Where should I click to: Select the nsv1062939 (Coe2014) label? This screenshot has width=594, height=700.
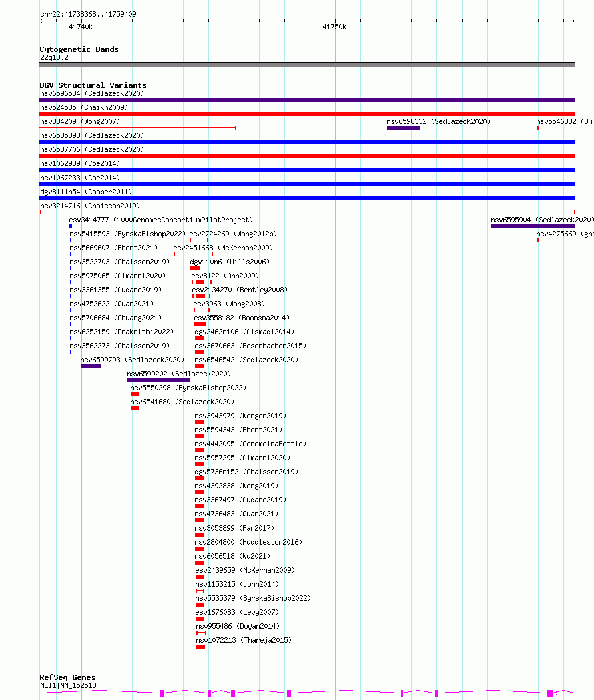coord(80,164)
